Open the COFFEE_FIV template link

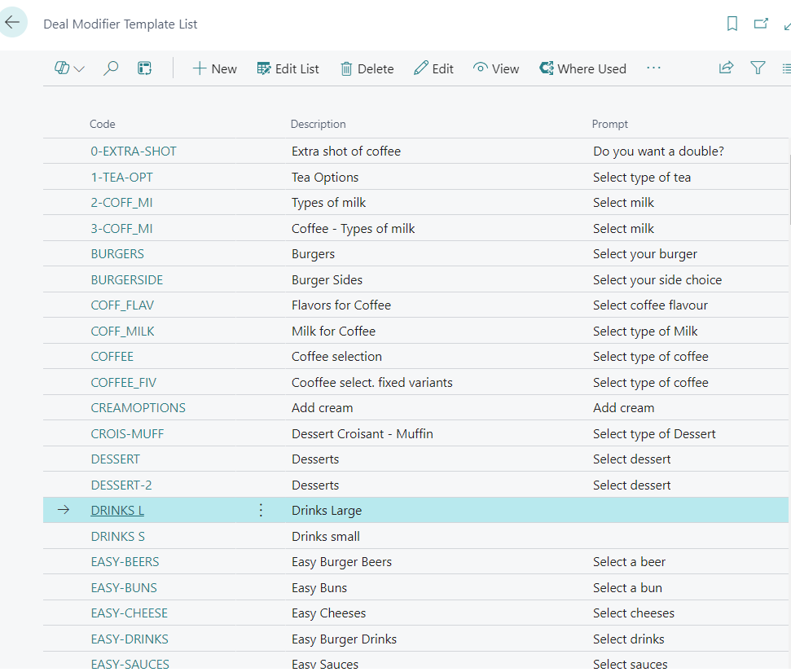click(123, 383)
